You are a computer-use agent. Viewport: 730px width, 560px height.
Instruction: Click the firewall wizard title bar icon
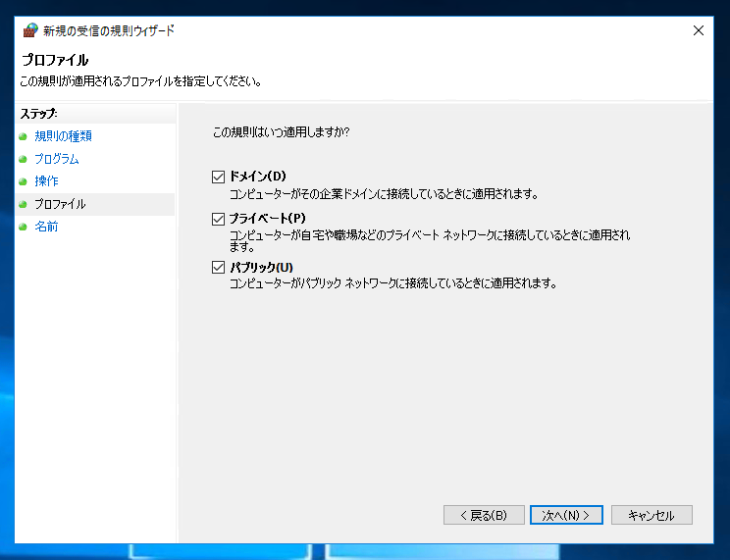coord(30,30)
